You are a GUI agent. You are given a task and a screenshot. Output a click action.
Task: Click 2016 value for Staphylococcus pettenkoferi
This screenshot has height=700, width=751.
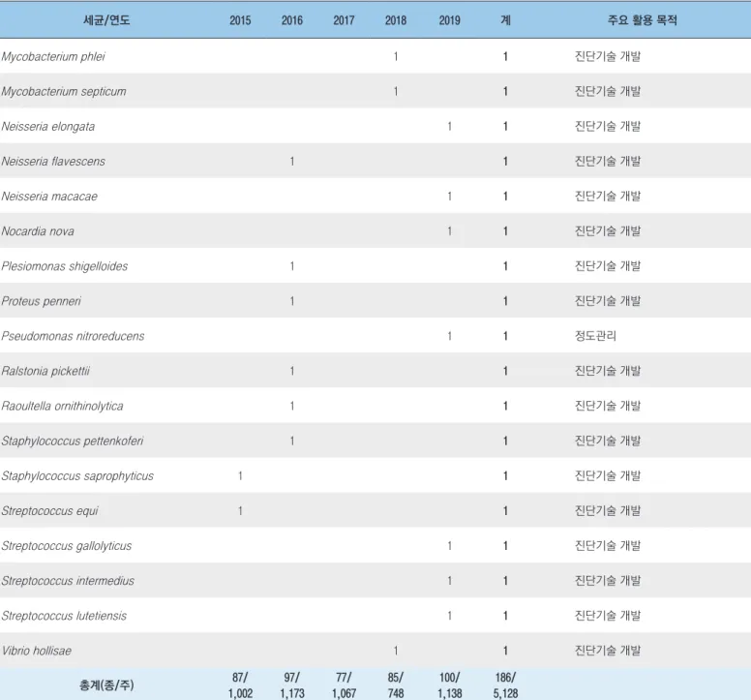(291, 441)
